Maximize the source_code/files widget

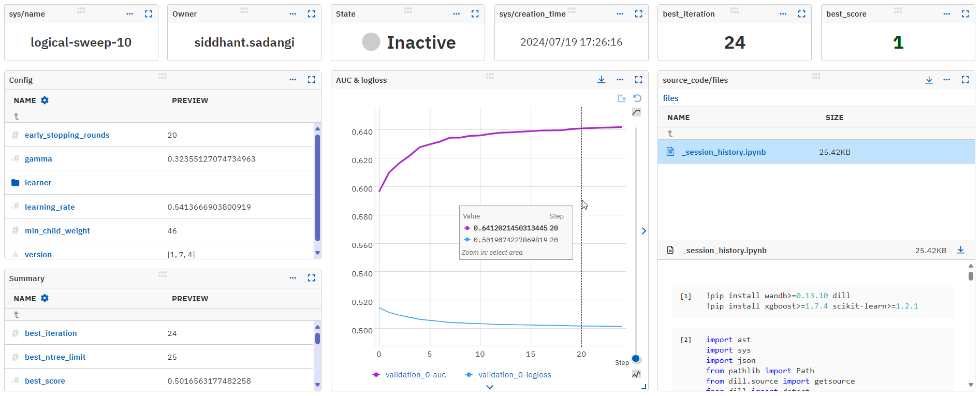(x=966, y=80)
